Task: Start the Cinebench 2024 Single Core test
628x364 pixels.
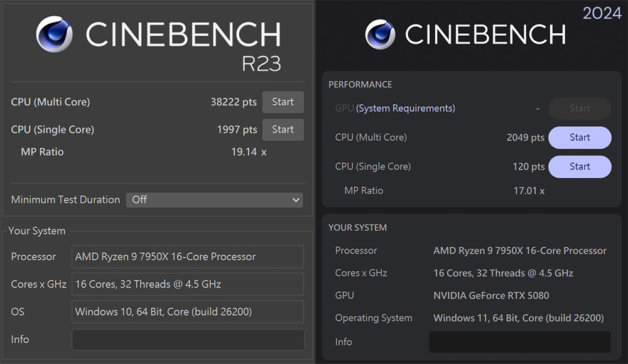Action: coord(579,166)
